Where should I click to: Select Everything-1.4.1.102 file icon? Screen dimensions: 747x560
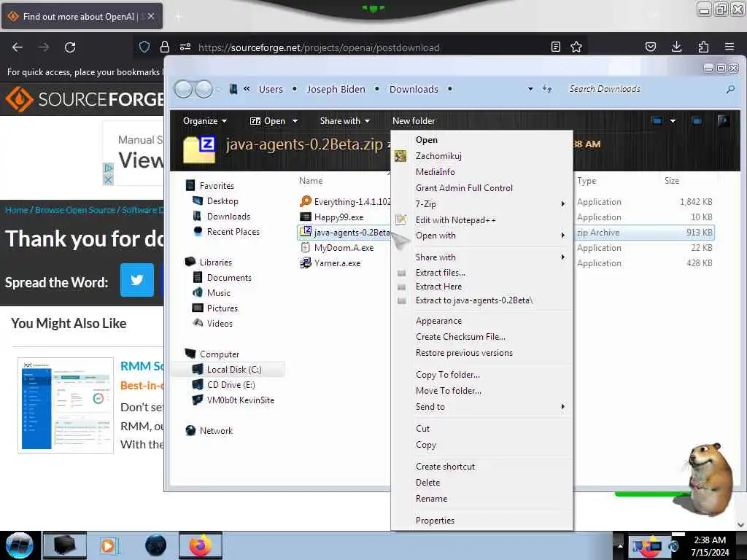pyautogui.click(x=306, y=201)
